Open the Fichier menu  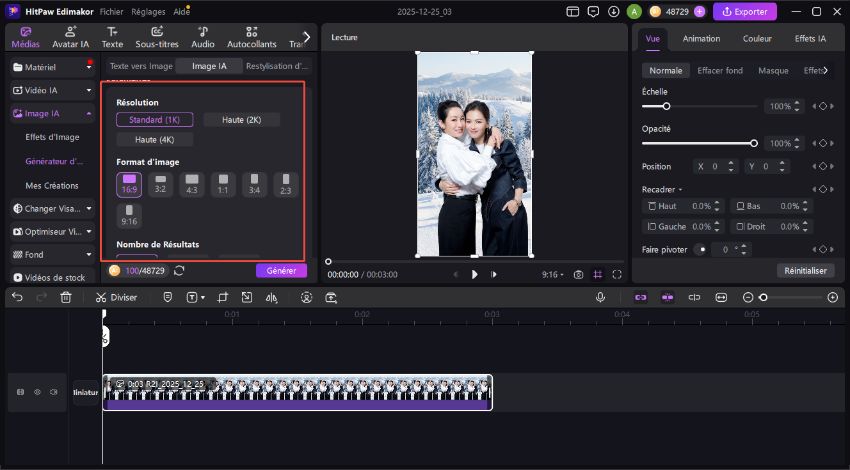pyautogui.click(x=112, y=11)
